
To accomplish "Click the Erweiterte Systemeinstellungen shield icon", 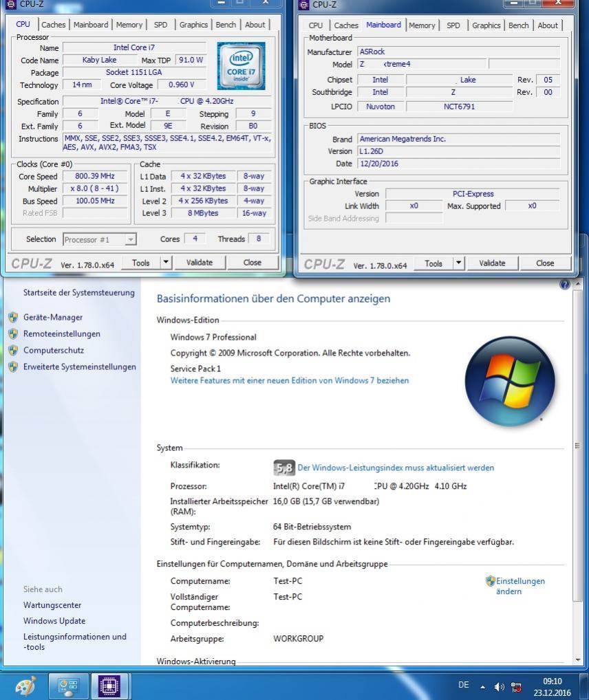I will coord(13,367).
